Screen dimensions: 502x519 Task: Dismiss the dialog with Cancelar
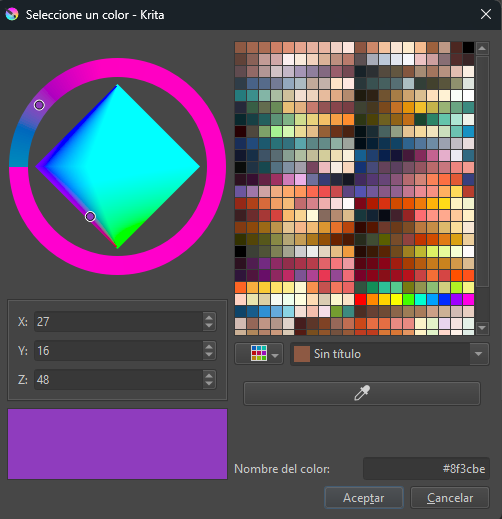(x=450, y=498)
